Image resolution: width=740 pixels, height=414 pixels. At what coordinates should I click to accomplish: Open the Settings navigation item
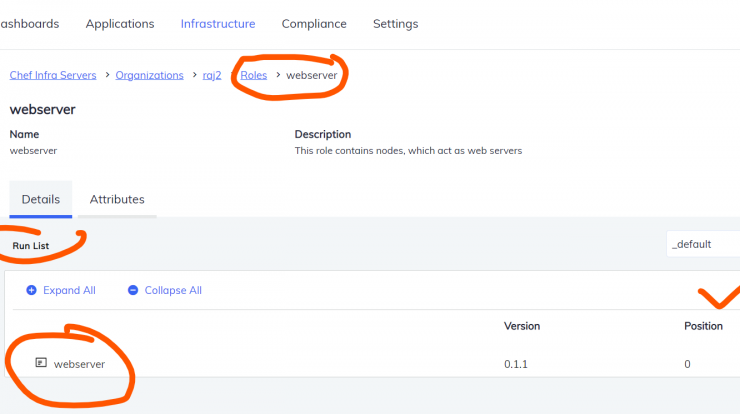point(395,24)
